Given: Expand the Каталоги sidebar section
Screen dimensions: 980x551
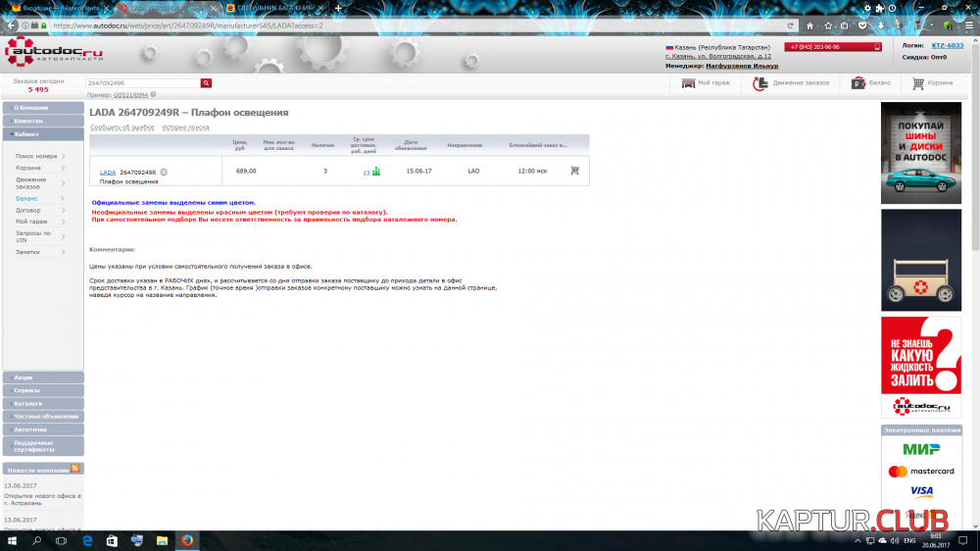Looking at the screenshot, I should 43,403.
